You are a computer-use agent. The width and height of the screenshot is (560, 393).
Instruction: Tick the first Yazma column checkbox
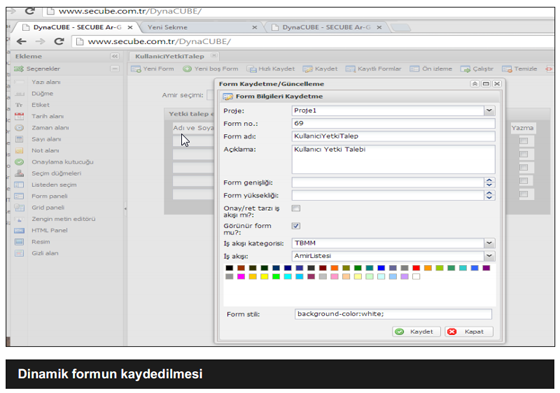[524, 141]
